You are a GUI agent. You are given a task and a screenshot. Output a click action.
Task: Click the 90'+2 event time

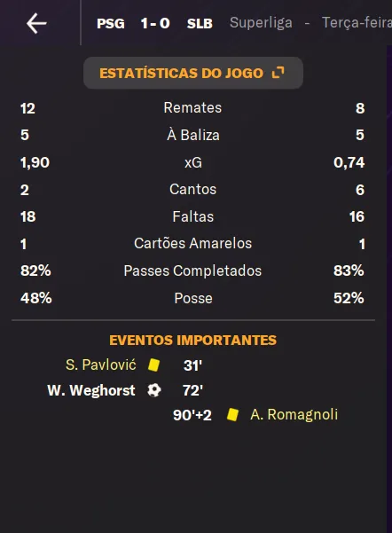(x=192, y=415)
